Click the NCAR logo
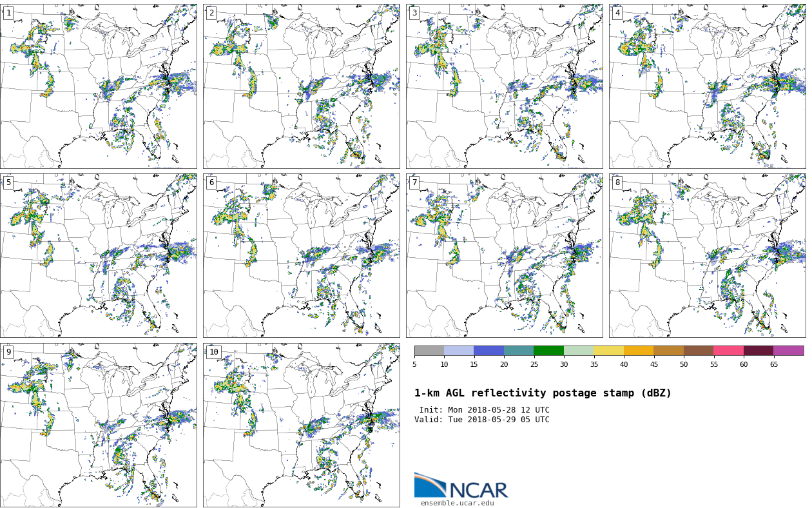Screen dimensions: 812x508 click(461, 486)
